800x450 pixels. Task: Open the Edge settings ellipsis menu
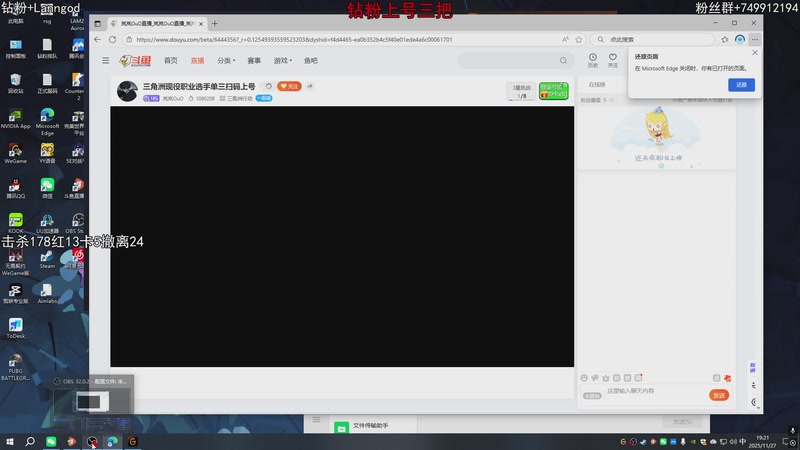755,39
